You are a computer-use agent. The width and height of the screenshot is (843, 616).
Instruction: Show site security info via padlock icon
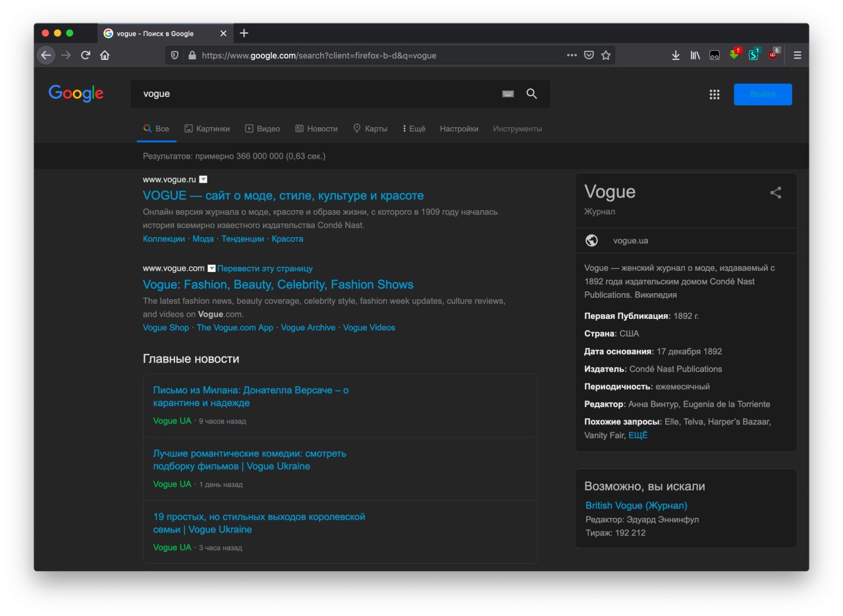click(192, 55)
